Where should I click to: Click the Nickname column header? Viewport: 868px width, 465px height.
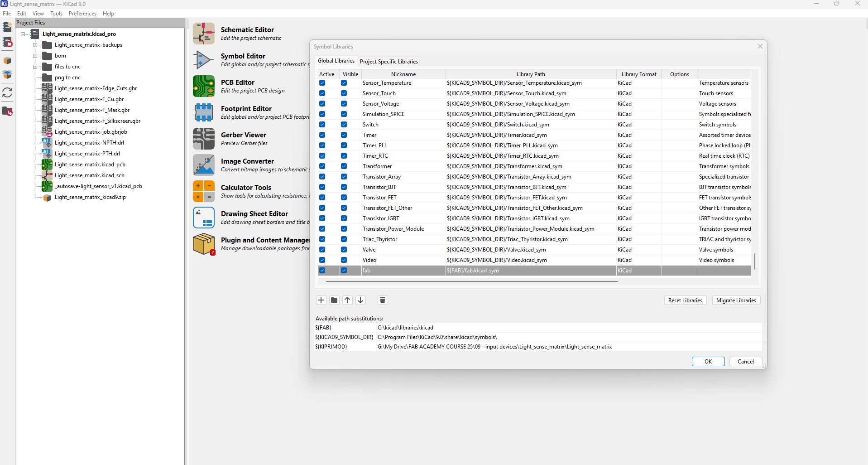tap(403, 74)
